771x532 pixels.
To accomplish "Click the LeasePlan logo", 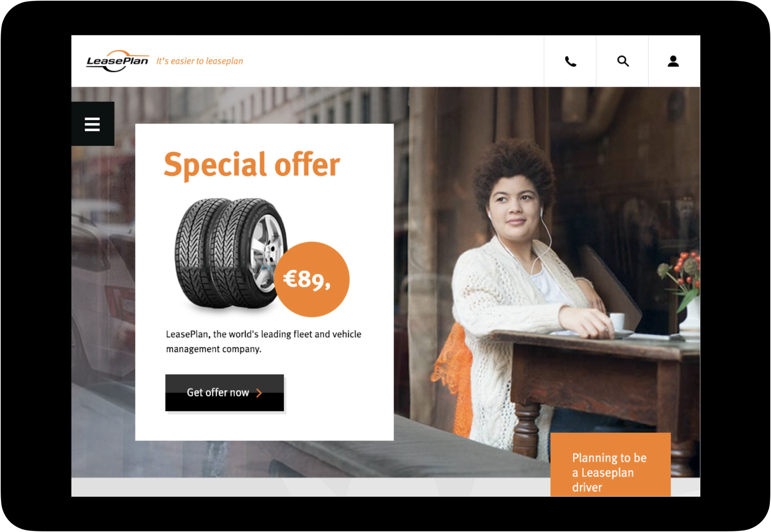I will (x=117, y=61).
